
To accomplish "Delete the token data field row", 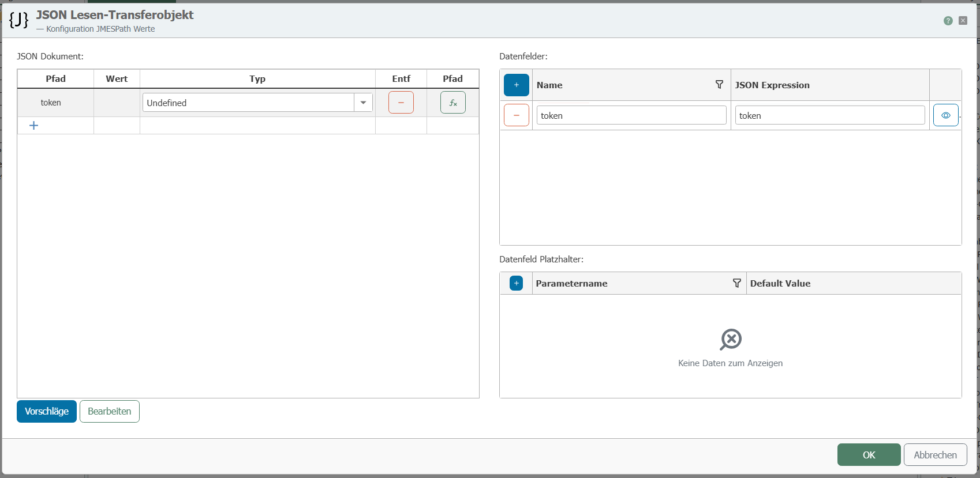I will [516, 115].
